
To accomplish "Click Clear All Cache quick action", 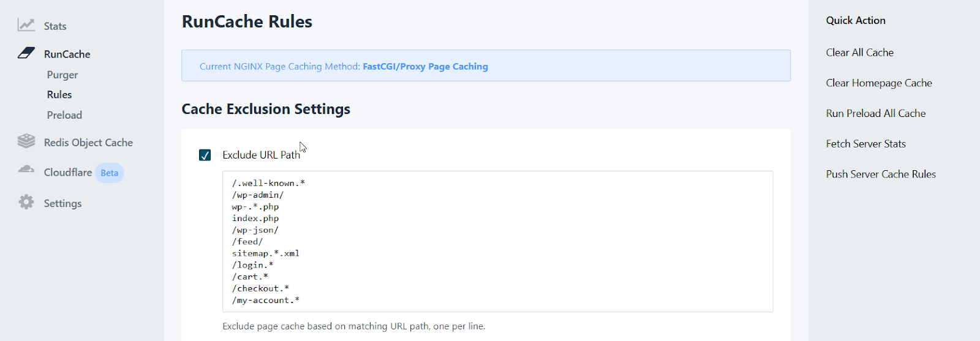I will pos(859,53).
